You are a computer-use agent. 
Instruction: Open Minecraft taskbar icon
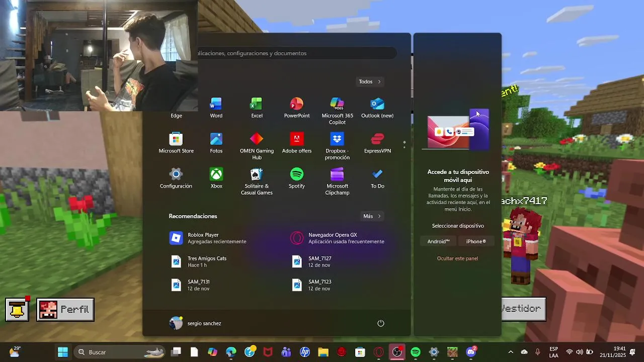tap(452, 352)
